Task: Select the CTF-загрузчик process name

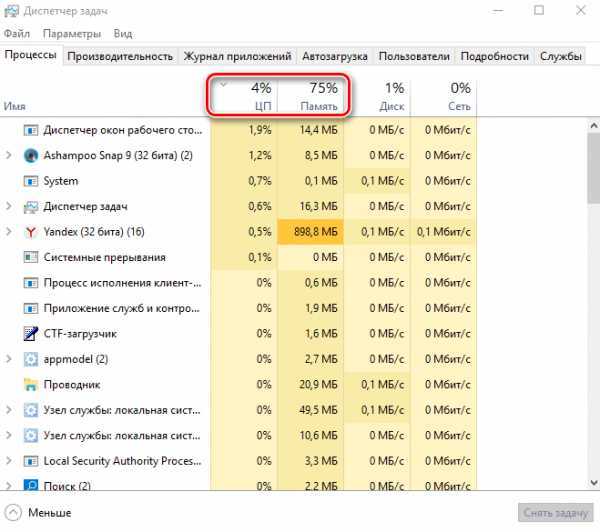Action: pos(80,334)
